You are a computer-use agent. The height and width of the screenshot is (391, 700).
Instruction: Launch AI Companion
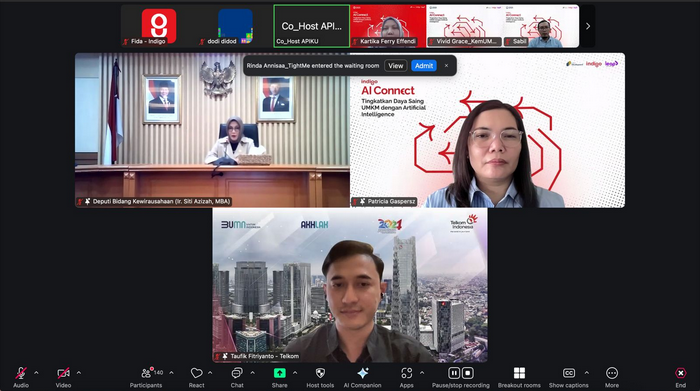(x=362, y=377)
